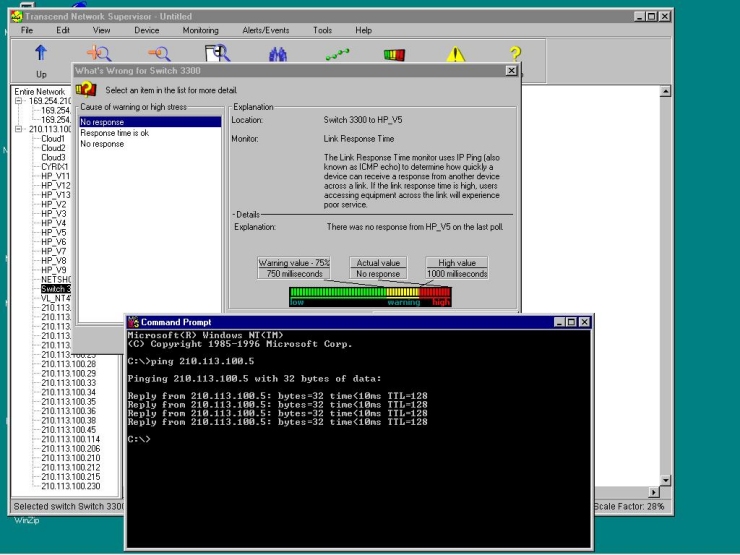The height and width of the screenshot is (555, 740).
Task: Select Cloud1 in the network tree
Action: coord(53,138)
